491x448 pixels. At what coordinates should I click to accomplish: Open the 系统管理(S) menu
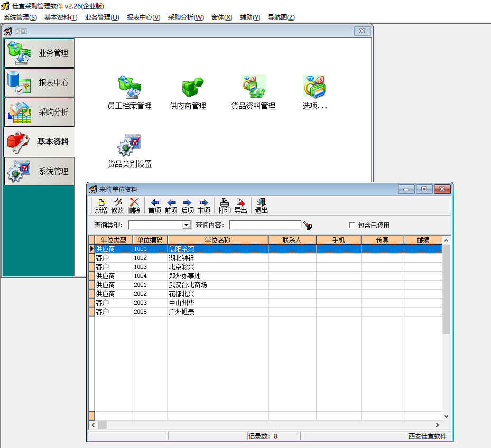coord(21,17)
